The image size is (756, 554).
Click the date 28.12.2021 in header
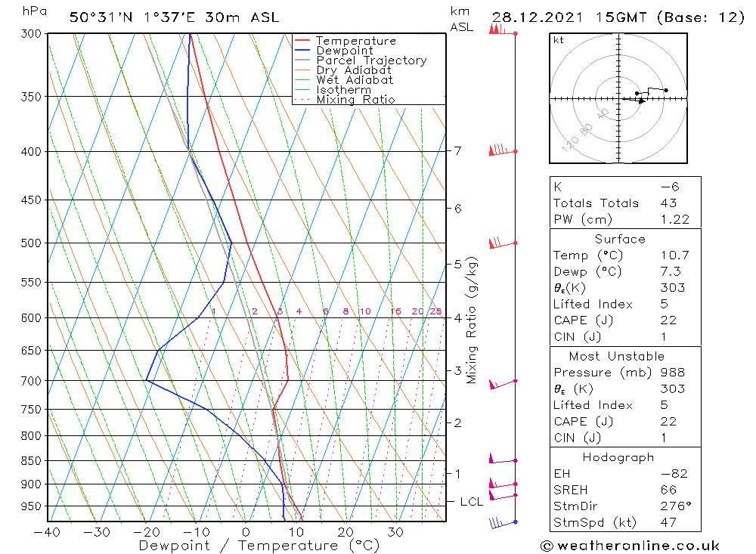click(x=537, y=17)
